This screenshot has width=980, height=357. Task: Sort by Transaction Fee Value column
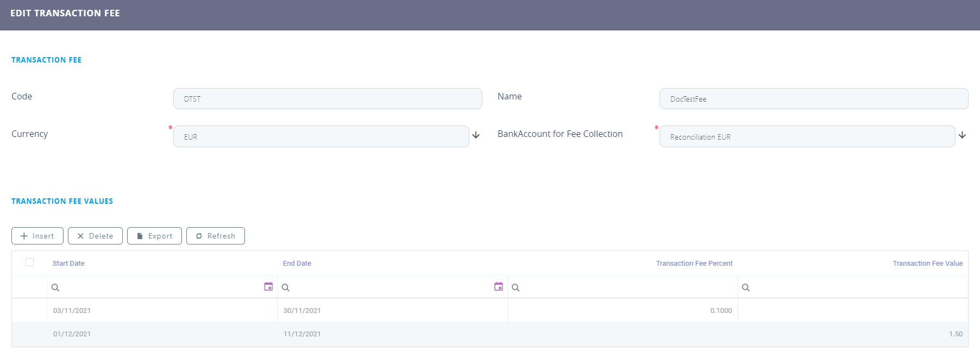(927, 264)
